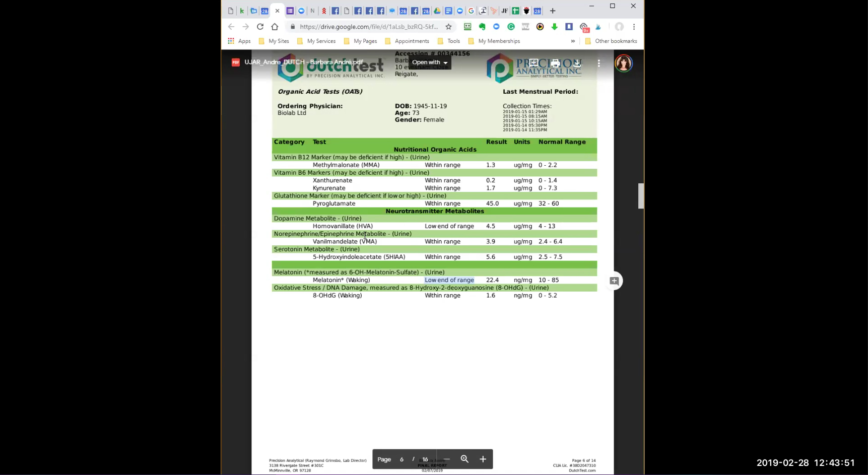The image size is (868, 475).
Task: Click the yellow play-circle extension icon
Action: [x=540, y=27]
